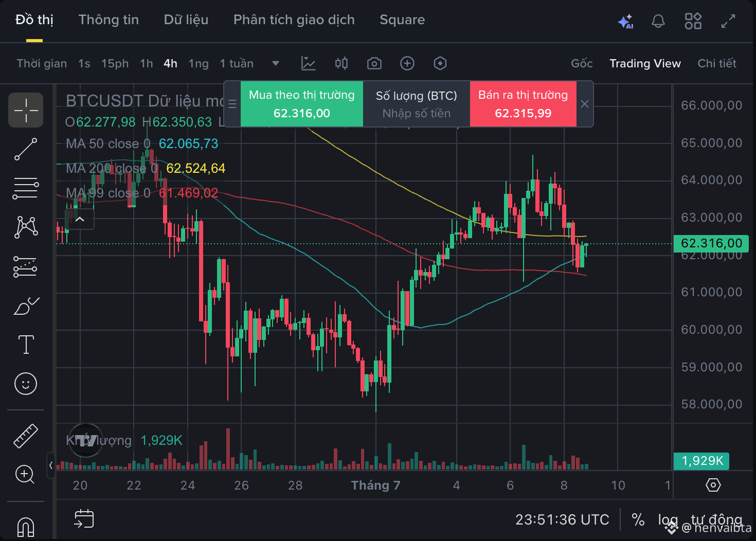Click the 62.316,00 current price label
The width and height of the screenshot is (756, 541).
tap(711, 243)
